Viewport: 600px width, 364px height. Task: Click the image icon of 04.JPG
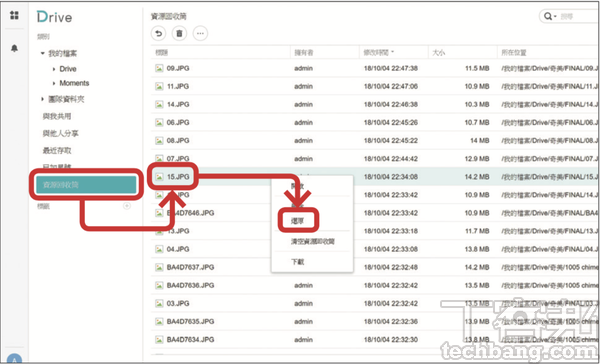[x=159, y=249]
